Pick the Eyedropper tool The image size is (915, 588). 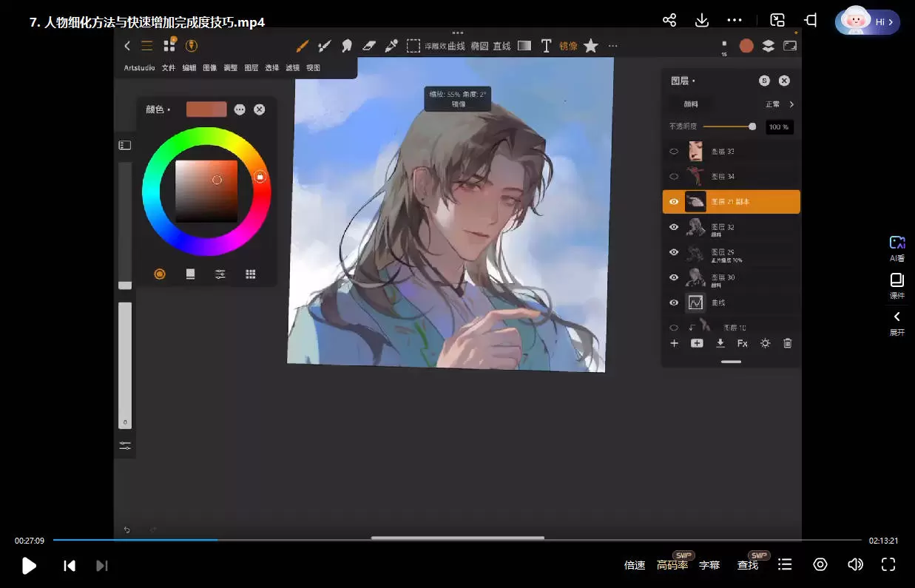click(x=391, y=46)
